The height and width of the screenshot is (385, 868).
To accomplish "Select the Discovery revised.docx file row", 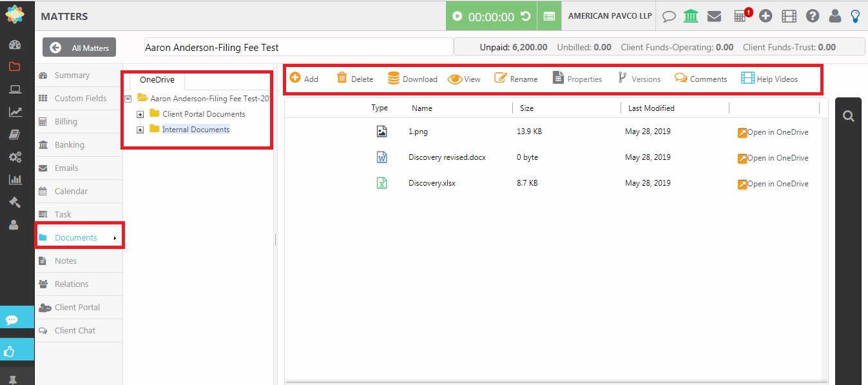I will coord(447,157).
